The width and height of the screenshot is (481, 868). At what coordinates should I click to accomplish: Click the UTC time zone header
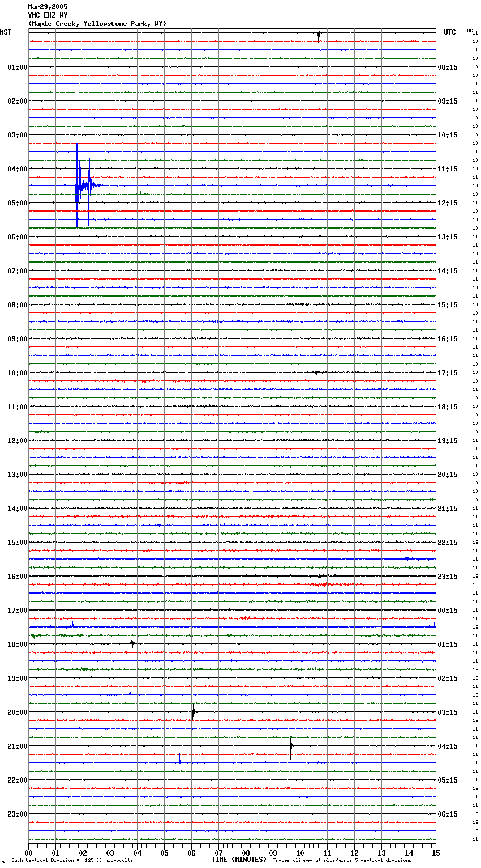[450, 32]
